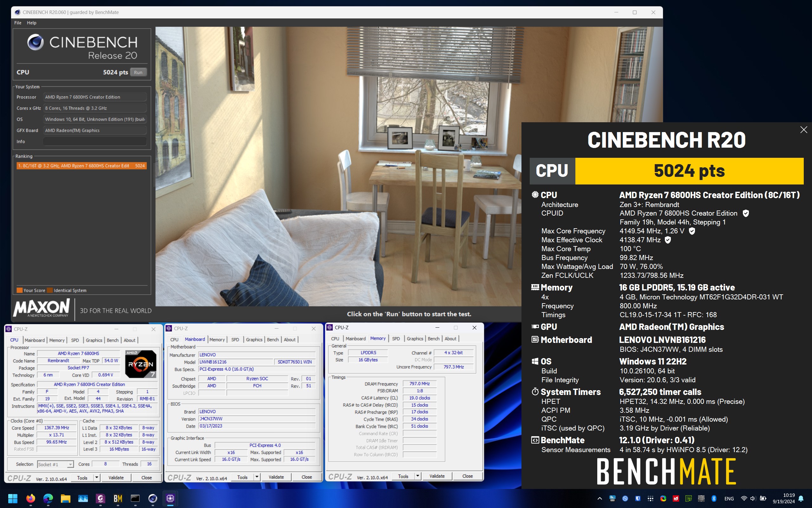Viewport: 812px width, 508px height.
Task: Click Validate in Mainboard CPU-Z window
Action: [x=276, y=477]
